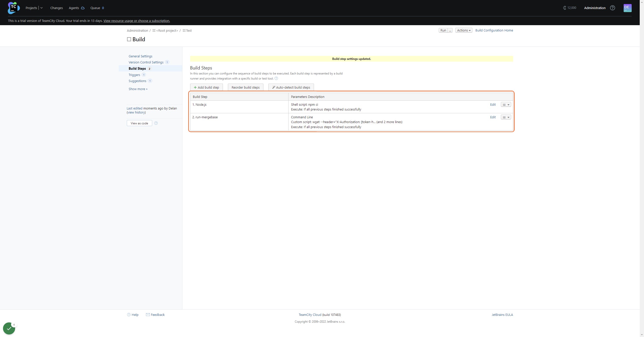Open the Projects menu
This screenshot has height=337, width=644.
(x=31, y=8)
